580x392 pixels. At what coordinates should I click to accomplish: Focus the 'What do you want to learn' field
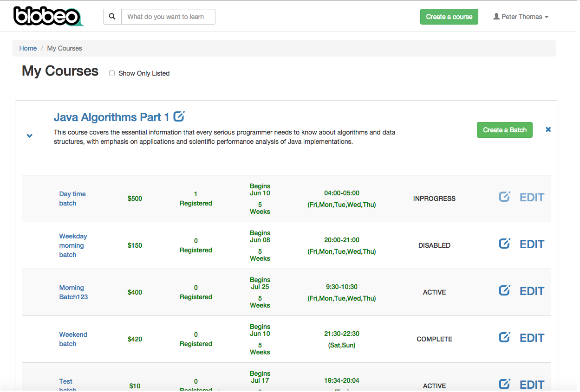tap(168, 17)
